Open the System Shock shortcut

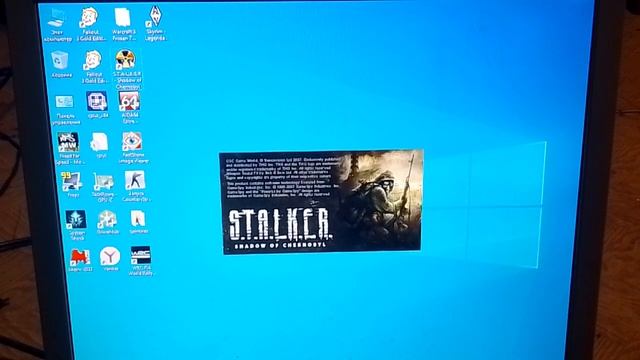tap(77, 225)
